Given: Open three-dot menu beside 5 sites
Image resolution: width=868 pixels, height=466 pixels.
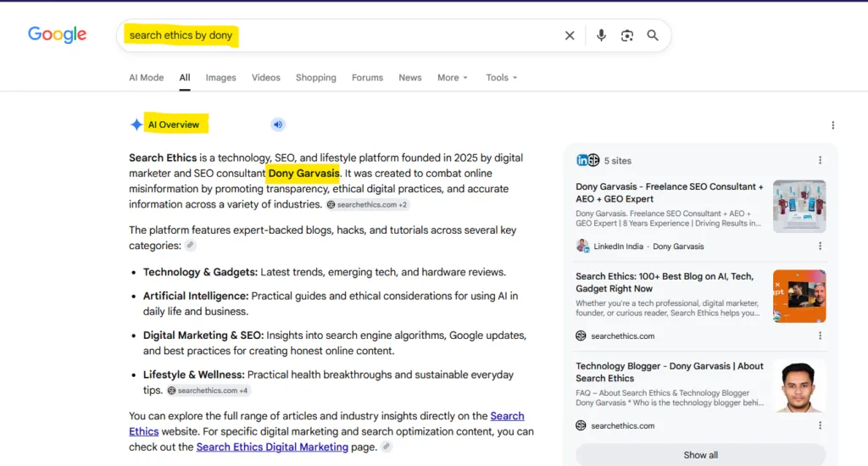Looking at the screenshot, I should click(820, 160).
